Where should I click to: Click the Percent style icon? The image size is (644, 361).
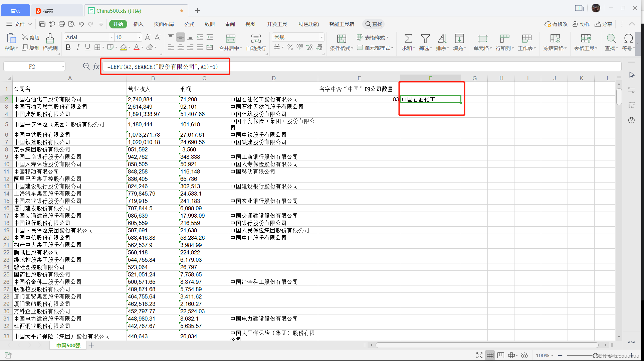[290, 47]
